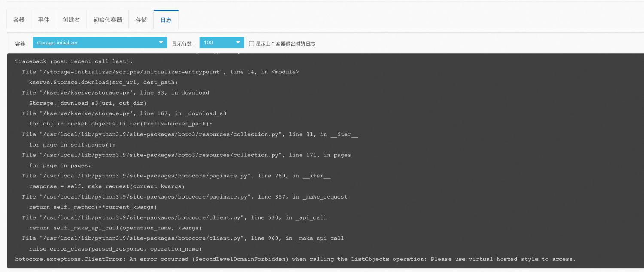The height and width of the screenshot is (272, 644).
Task: Open the 存储 tab
Action: coord(141,19)
